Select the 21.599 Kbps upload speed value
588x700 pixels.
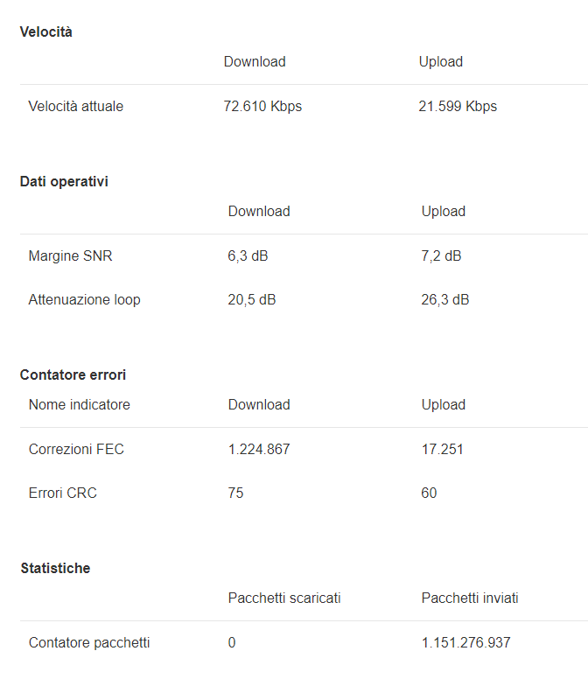(458, 107)
